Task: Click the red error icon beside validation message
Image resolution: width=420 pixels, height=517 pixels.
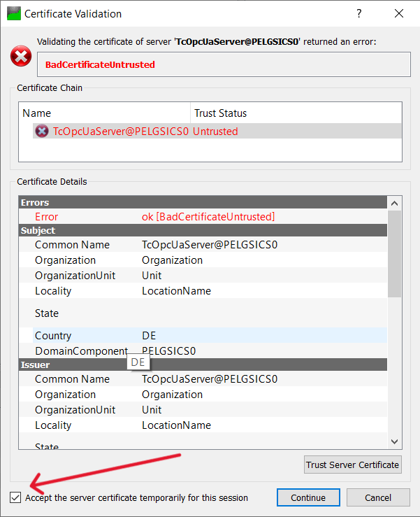Action: [x=21, y=57]
